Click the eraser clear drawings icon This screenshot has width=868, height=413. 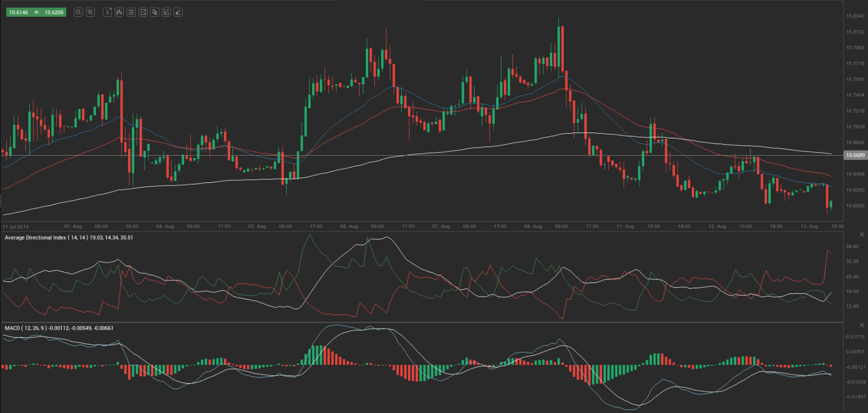(x=178, y=12)
